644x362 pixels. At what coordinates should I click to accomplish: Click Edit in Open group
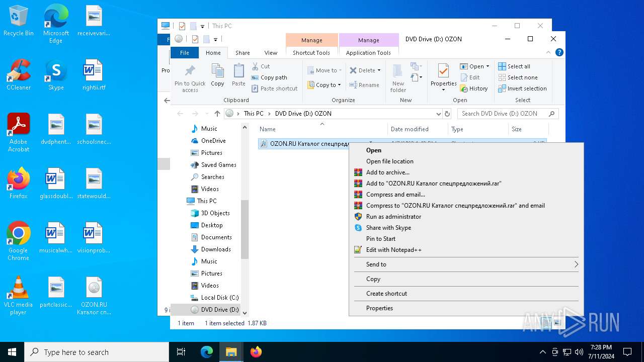pyautogui.click(x=470, y=77)
